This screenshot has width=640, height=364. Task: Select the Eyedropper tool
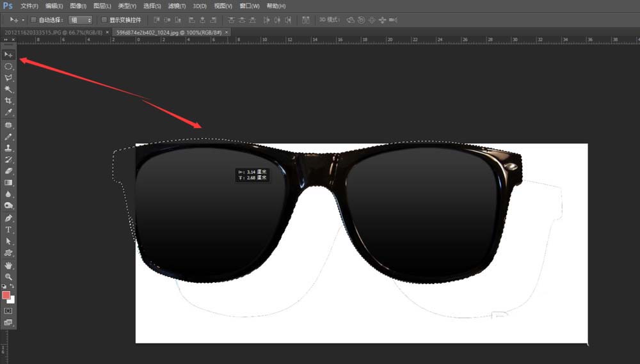(x=9, y=113)
